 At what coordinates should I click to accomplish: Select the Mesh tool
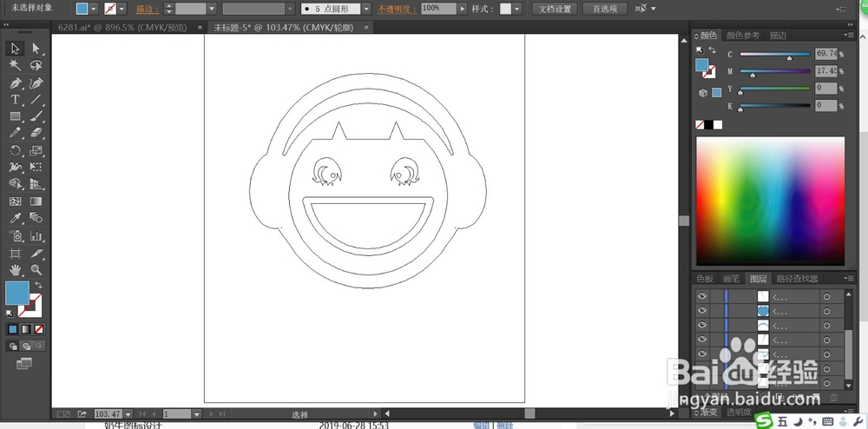16,201
